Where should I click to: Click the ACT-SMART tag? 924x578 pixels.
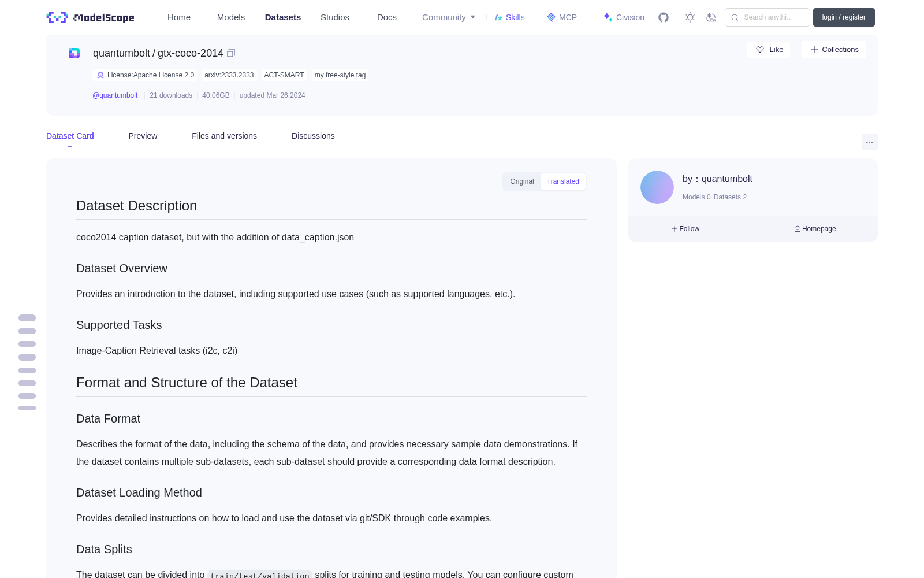pyautogui.click(x=284, y=75)
